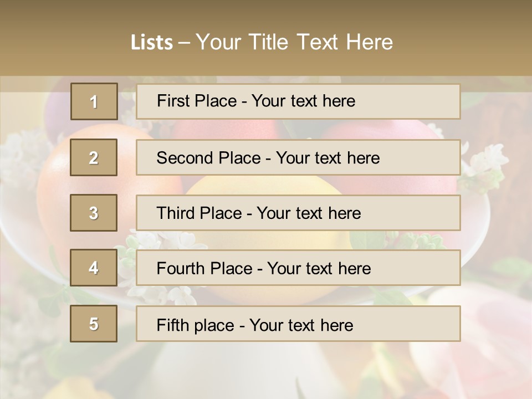Click the "Second Place" text bar
The width and height of the screenshot is (532, 399).
[298, 158]
